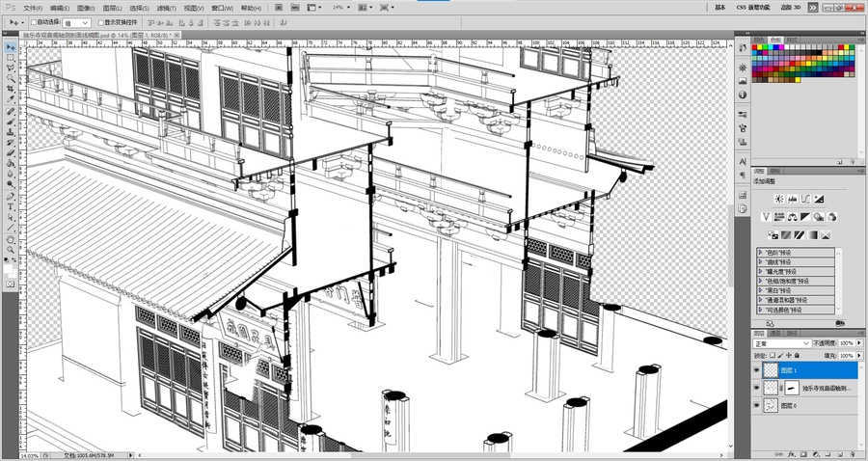Open the 文件(F) menu

(33, 9)
